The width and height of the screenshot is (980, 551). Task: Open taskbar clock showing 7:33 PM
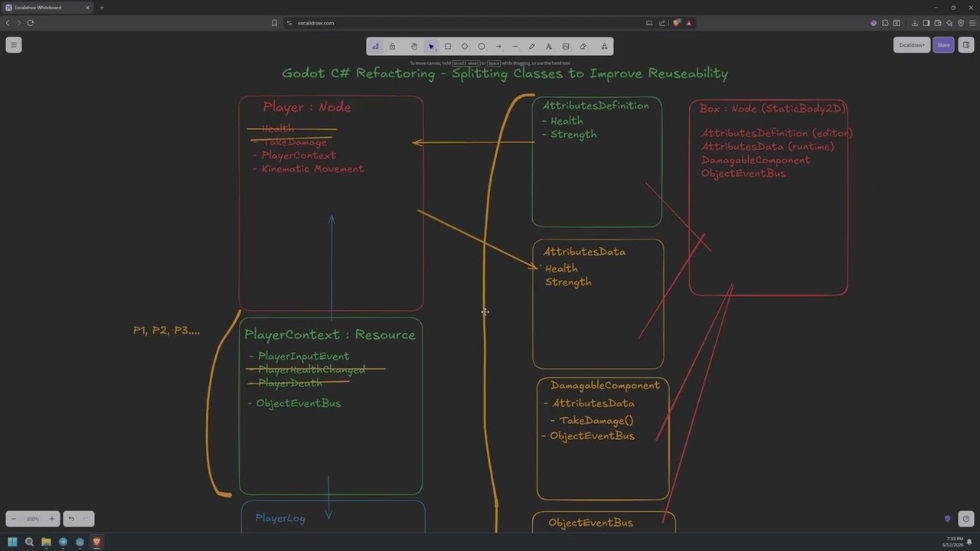(x=954, y=542)
